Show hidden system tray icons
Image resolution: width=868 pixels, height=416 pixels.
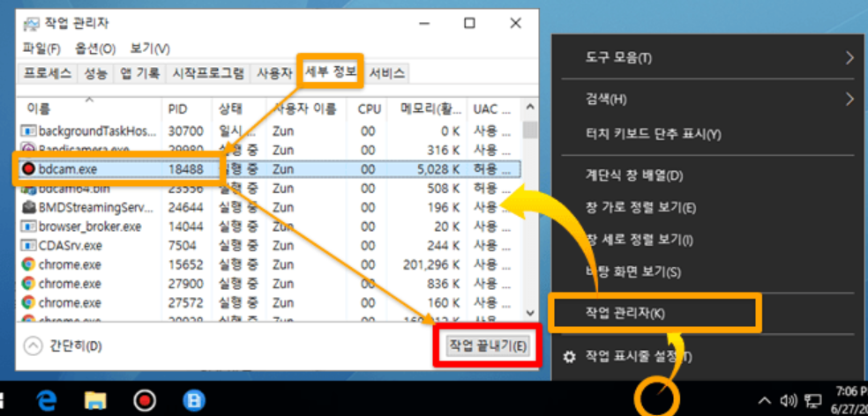[763, 400]
